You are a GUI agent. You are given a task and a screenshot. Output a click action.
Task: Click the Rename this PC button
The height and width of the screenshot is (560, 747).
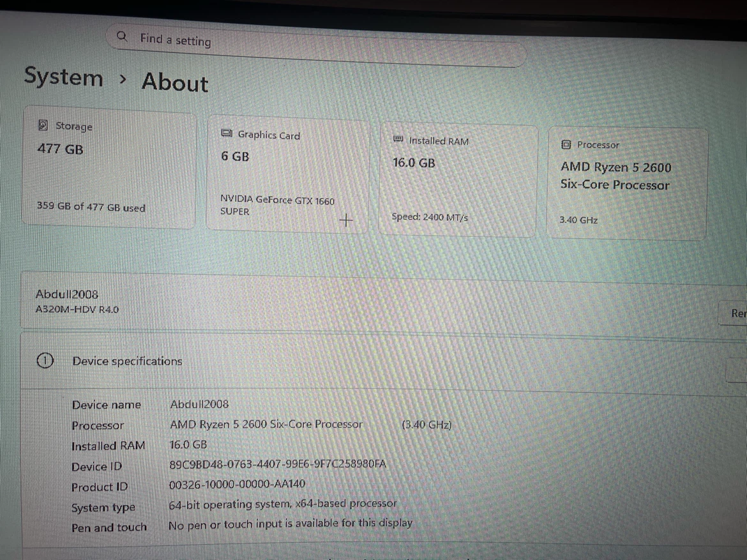click(734, 313)
